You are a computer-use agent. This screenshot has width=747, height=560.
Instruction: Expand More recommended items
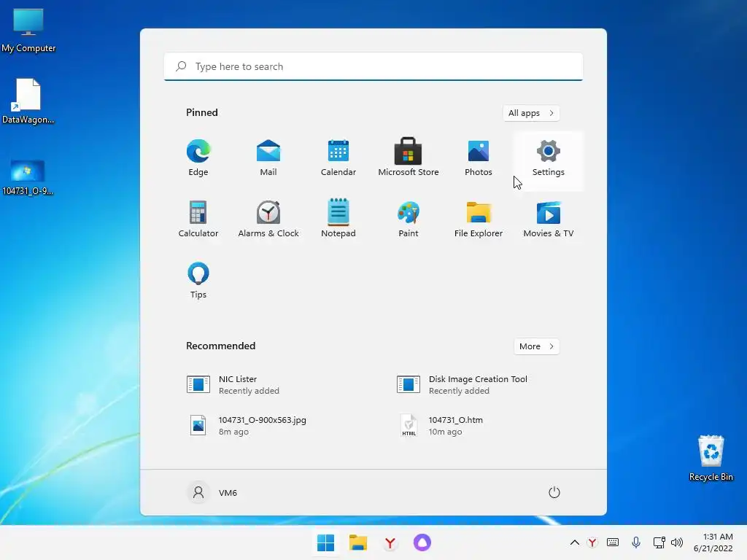(x=536, y=346)
